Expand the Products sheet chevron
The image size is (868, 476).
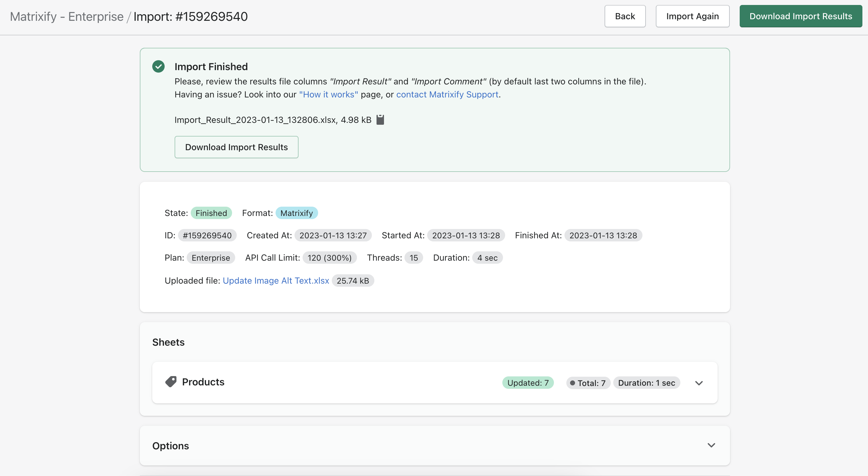coord(699,383)
